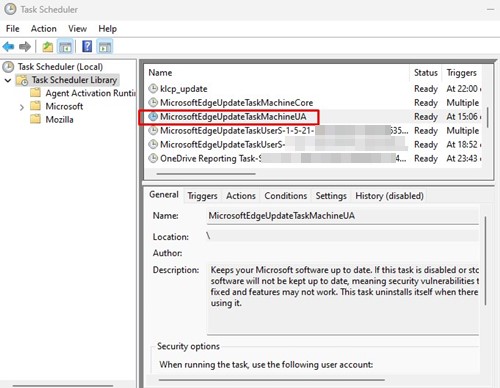Click Task Scheduler (Local) clock icon in tree
Viewport: 500px width, 388px height.
[x=8, y=67]
